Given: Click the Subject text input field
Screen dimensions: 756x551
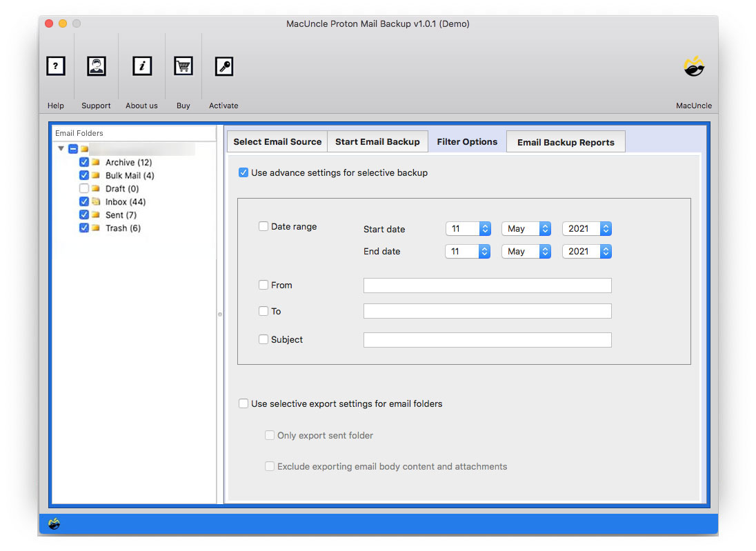Looking at the screenshot, I should [x=488, y=340].
